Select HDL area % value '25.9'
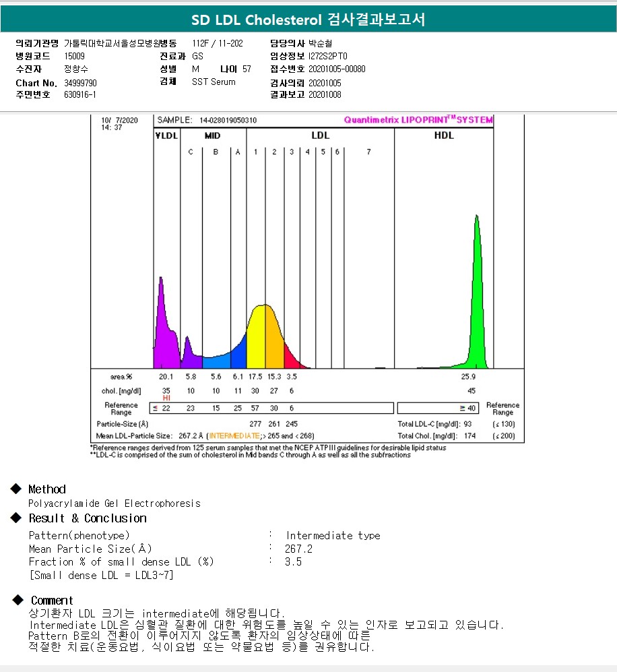The image size is (617, 672). pos(468,377)
